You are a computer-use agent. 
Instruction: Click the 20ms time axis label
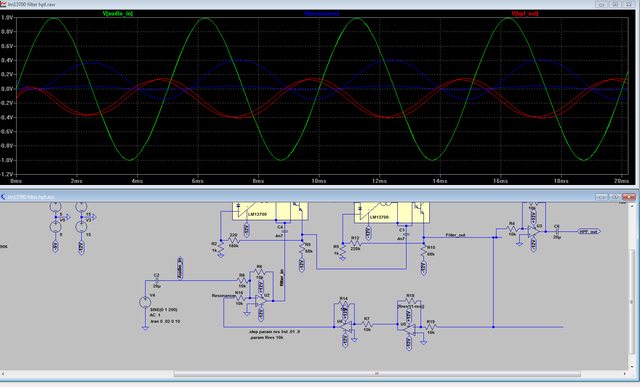621,180
